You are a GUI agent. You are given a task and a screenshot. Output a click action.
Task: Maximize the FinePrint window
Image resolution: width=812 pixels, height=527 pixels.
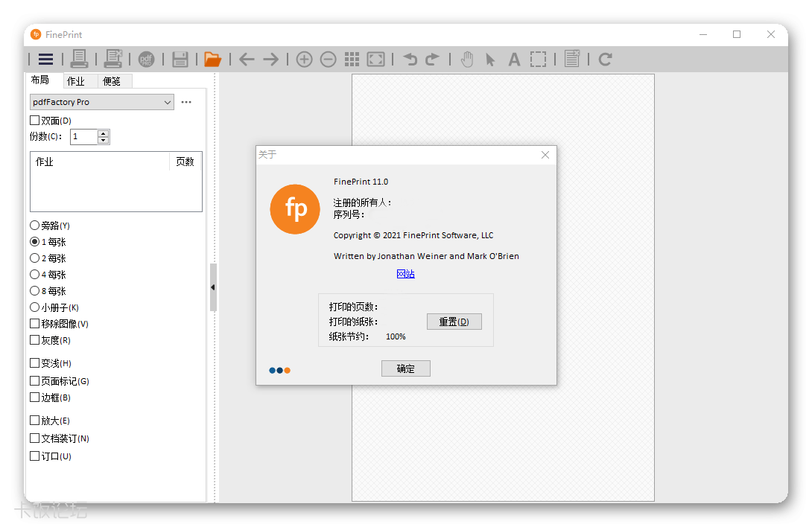[x=737, y=34]
